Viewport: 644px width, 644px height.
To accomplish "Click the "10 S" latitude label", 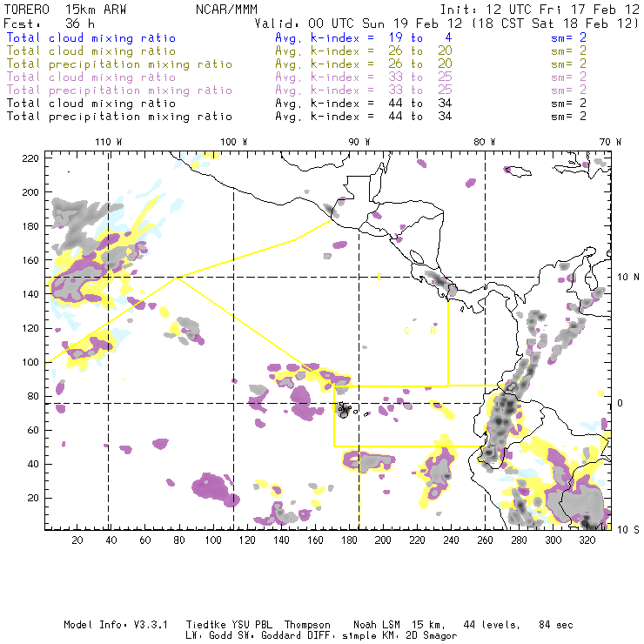I will [x=628, y=530].
